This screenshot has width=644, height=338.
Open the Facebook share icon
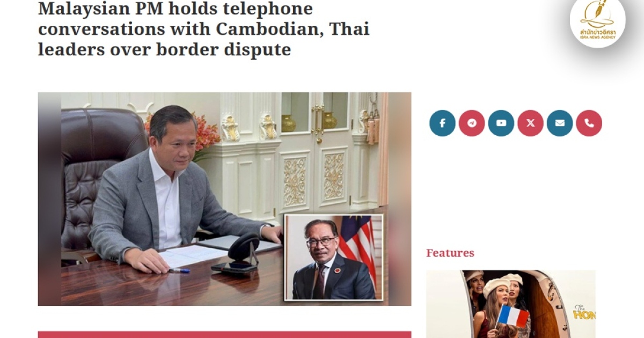coord(442,123)
